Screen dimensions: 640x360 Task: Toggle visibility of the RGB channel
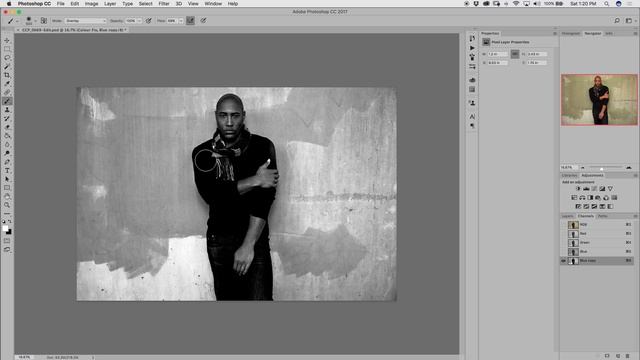pos(563,224)
